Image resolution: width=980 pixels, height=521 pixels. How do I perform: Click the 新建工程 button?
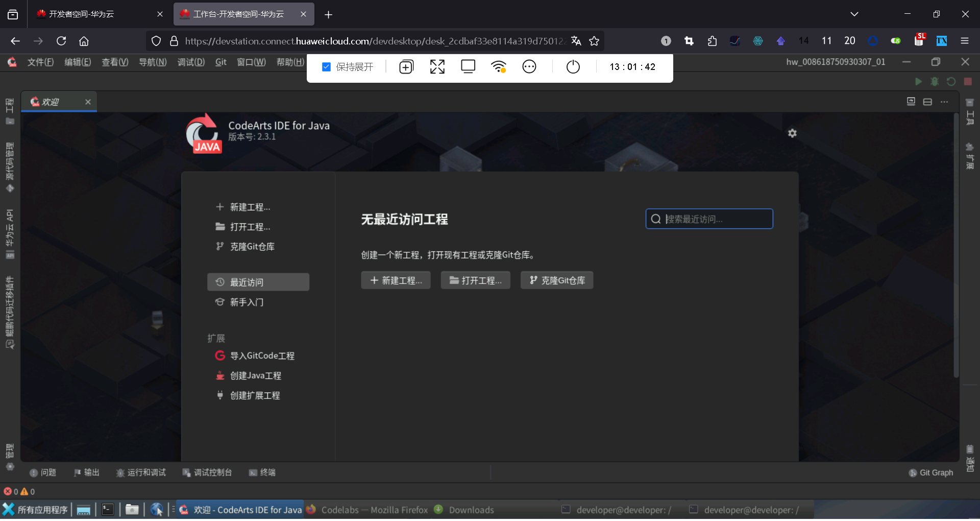click(x=396, y=280)
